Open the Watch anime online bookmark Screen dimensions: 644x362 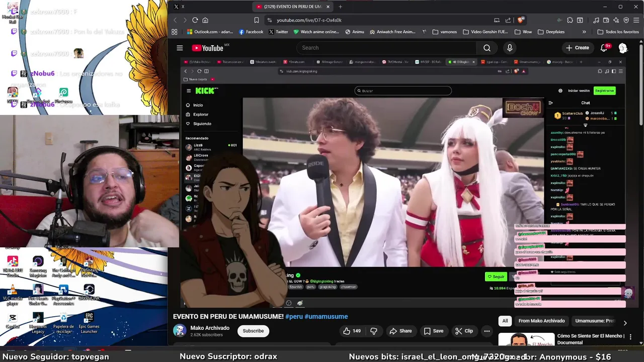pyautogui.click(x=316, y=32)
